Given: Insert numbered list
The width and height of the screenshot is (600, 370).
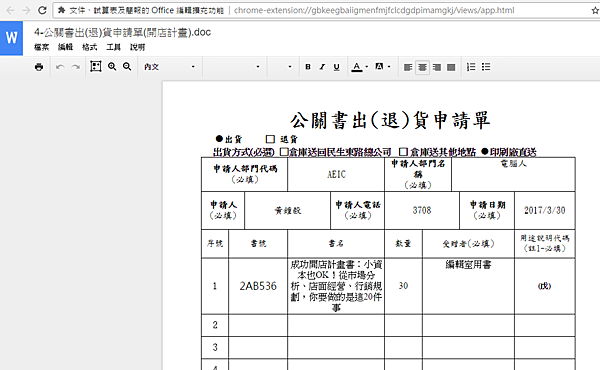Looking at the screenshot, I should coord(471,67).
